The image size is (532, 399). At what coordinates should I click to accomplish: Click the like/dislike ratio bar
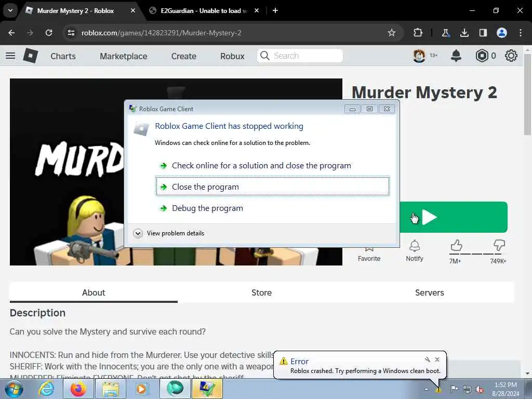tap(477, 254)
